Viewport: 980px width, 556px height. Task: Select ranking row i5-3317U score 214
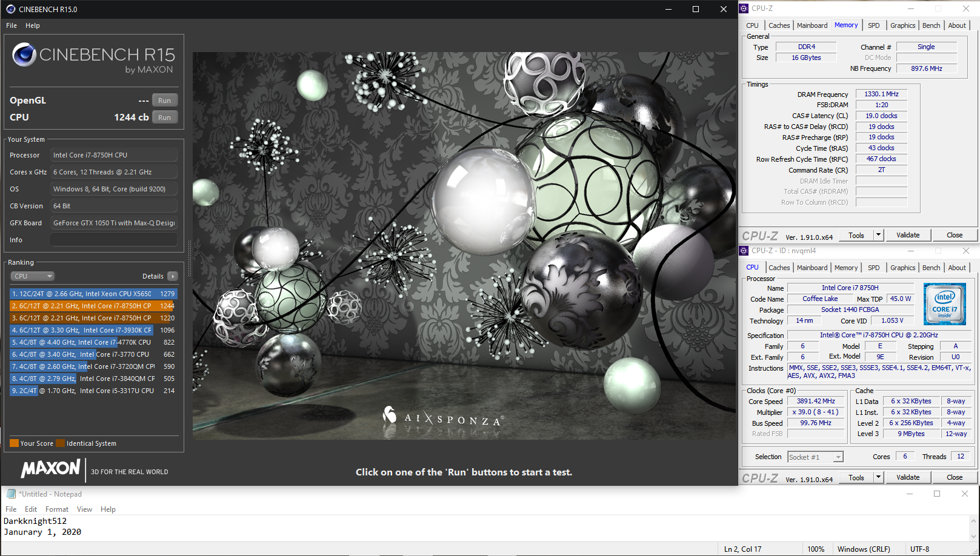point(93,391)
